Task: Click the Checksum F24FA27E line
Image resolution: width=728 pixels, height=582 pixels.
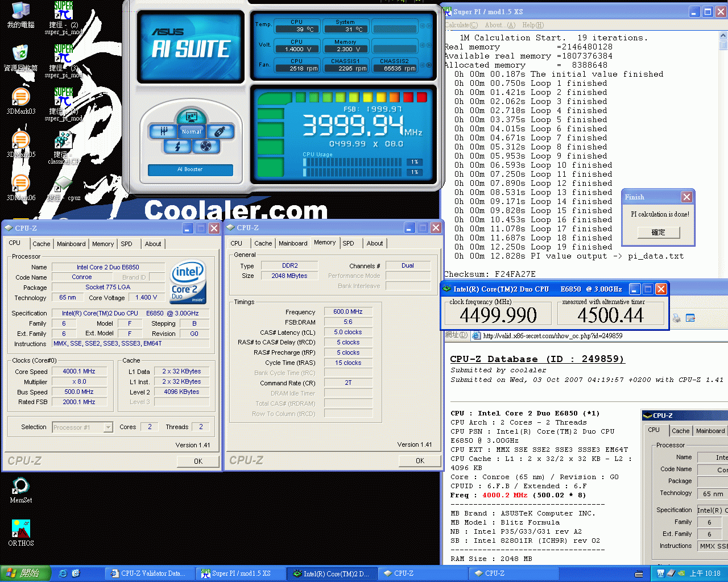Action: click(490, 274)
